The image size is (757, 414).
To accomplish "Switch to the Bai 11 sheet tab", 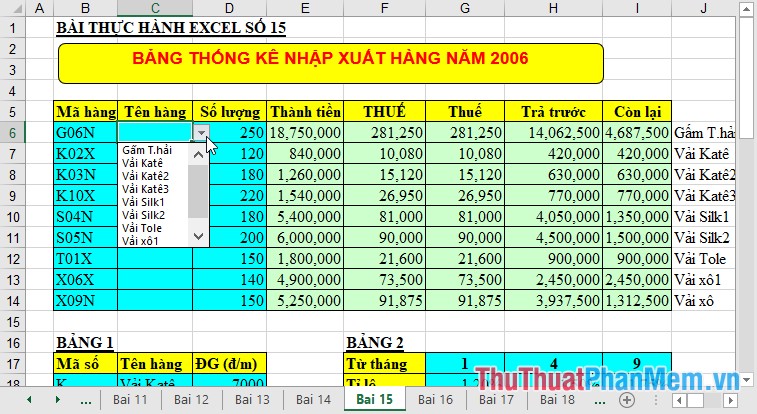I will tap(130, 400).
